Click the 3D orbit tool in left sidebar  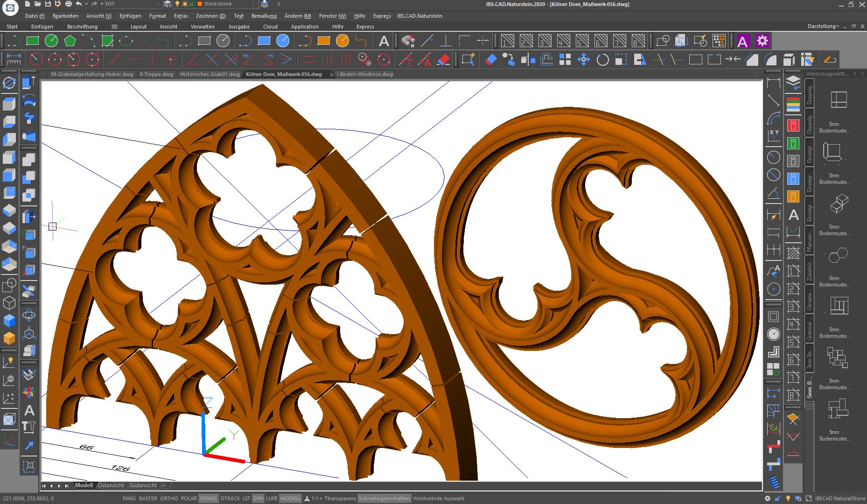pos(9,83)
